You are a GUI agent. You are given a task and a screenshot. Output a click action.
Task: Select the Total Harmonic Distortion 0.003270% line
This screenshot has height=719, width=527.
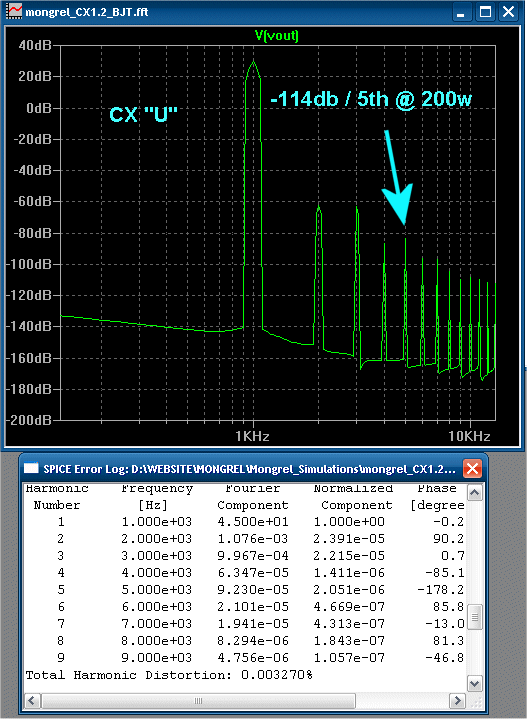(169, 675)
